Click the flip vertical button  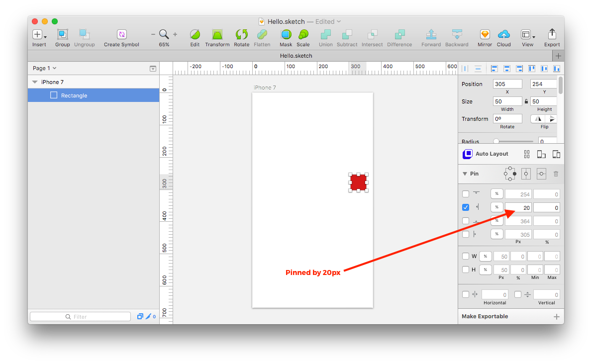click(551, 119)
